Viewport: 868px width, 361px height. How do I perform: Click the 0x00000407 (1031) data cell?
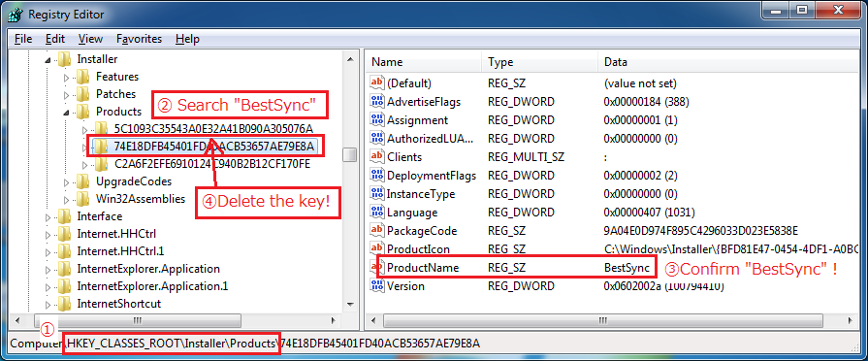pos(650,213)
